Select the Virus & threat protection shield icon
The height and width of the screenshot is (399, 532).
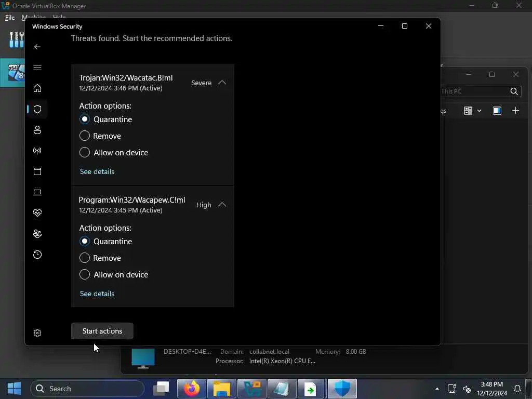tap(37, 109)
